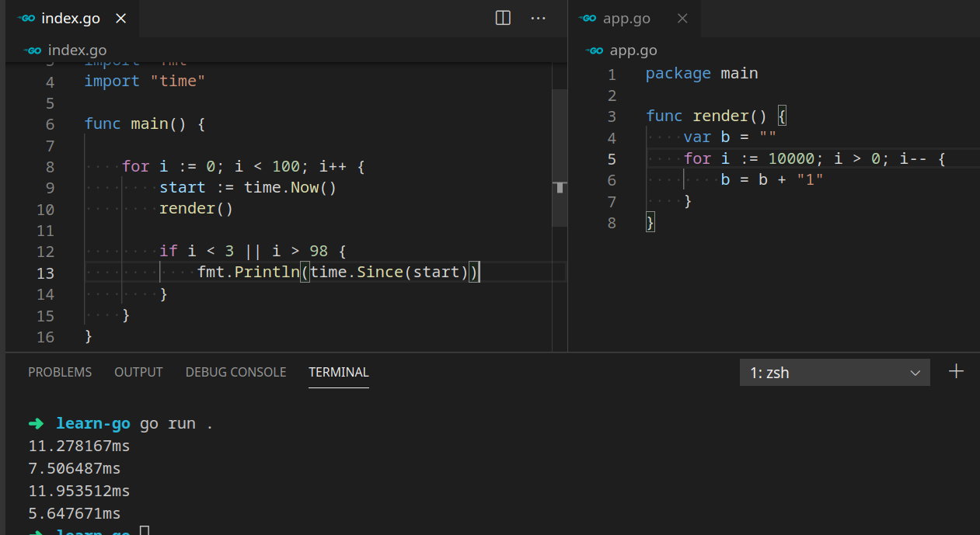Click the plus icon to add new terminal
The image size is (980, 535).
(957, 372)
